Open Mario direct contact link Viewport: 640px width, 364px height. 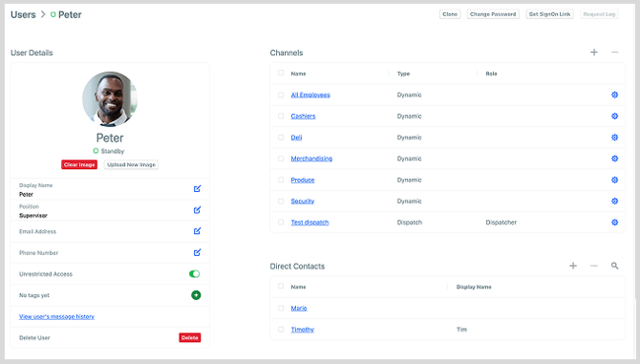point(299,308)
